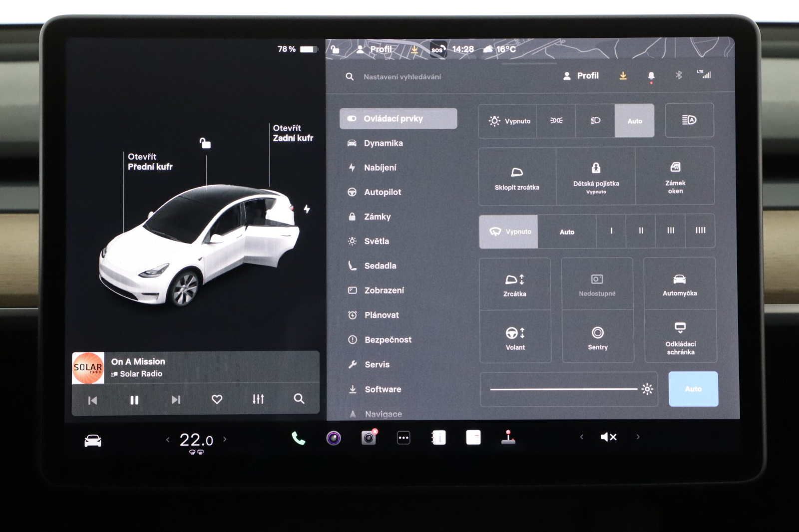This screenshot has height=532, width=799.
Task: Adjust the display brightness slider
Action: [x=564, y=389]
